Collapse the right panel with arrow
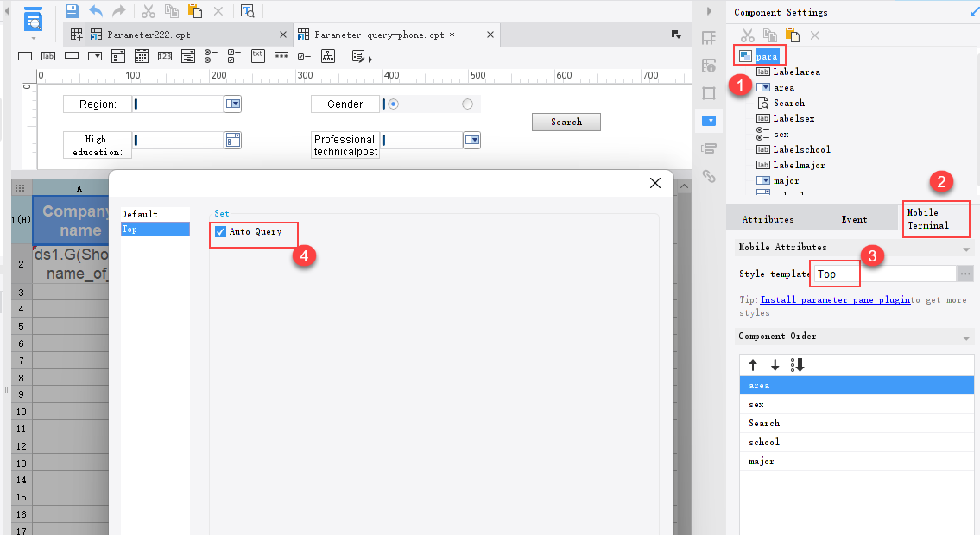Image resolution: width=980 pixels, height=535 pixels. 709,11
